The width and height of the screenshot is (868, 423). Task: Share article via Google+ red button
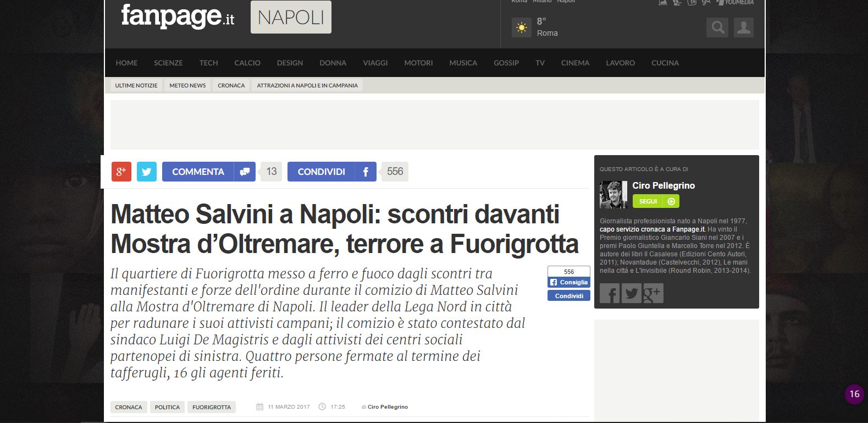(x=121, y=172)
